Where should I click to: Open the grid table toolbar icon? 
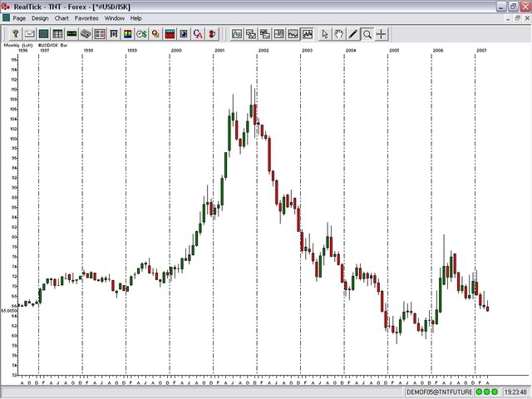click(x=57, y=34)
